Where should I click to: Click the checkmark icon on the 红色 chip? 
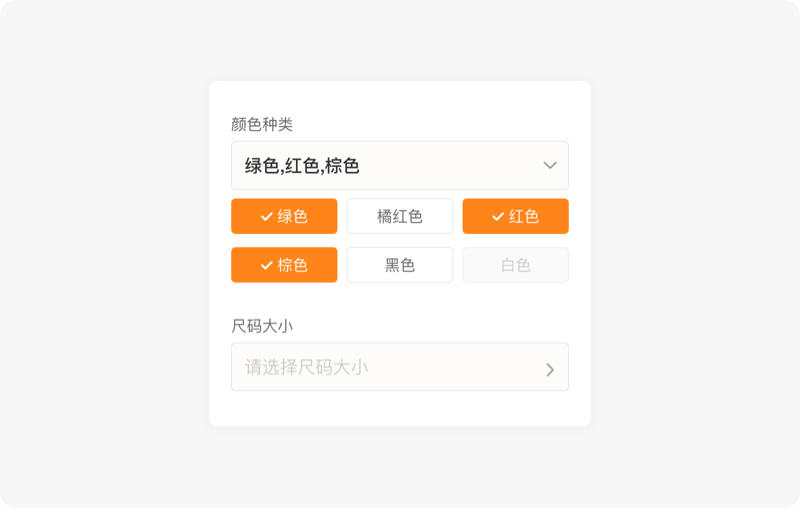(497, 216)
